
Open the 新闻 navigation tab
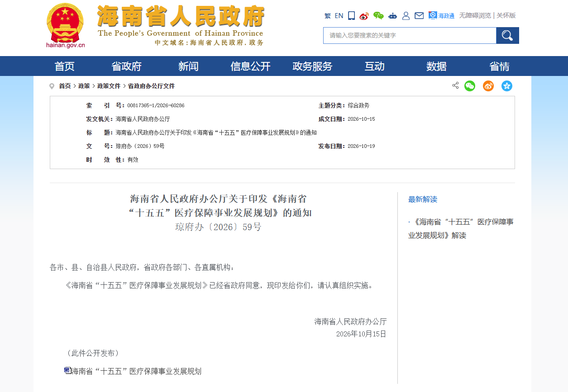click(189, 66)
